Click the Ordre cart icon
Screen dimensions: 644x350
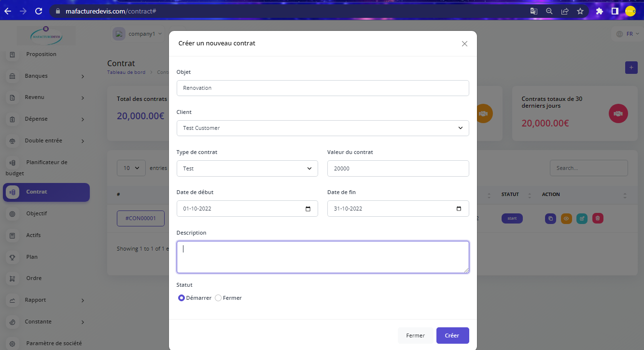tap(13, 279)
